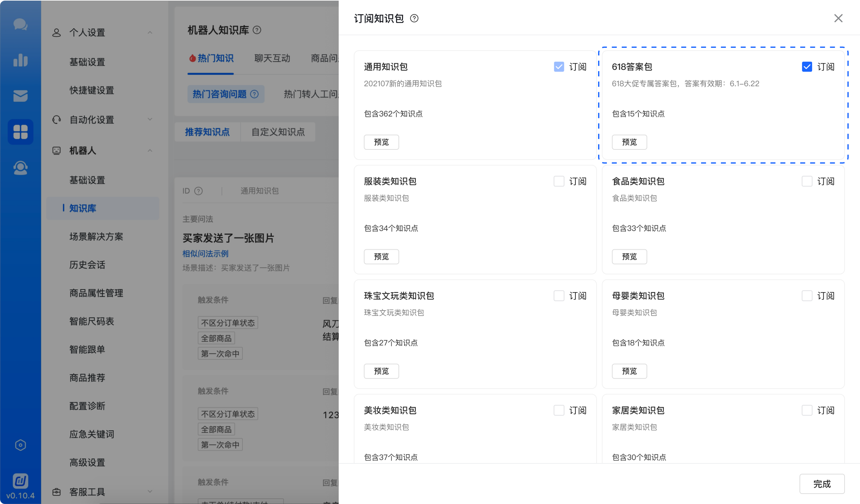Check 订阅 for 食品类知识包
860x504 pixels.
click(807, 182)
